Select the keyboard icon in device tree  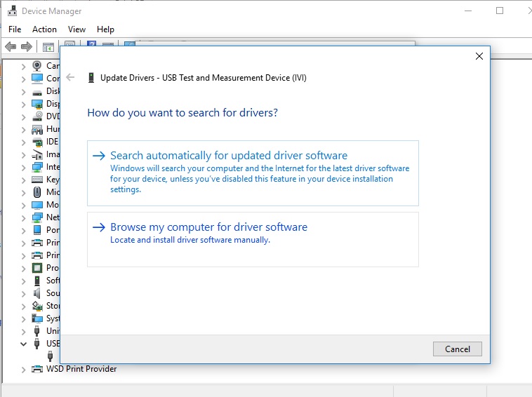click(37, 180)
